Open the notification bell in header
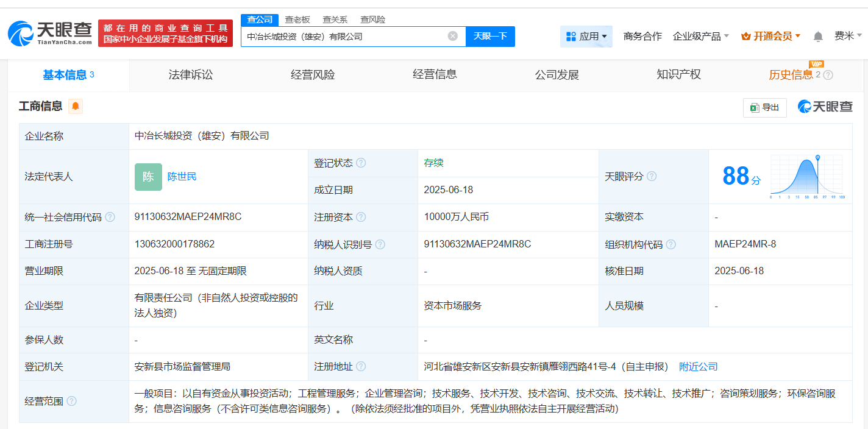868x429 pixels. [x=818, y=37]
